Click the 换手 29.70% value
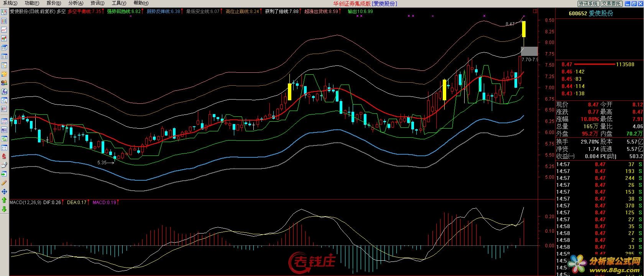Viewport: 644px width, 276px height. coord(590,142)
